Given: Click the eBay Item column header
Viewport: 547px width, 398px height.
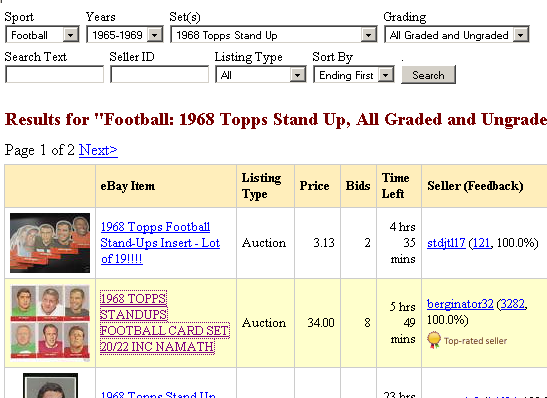Looking at the screenshot, I should point(166,186).
